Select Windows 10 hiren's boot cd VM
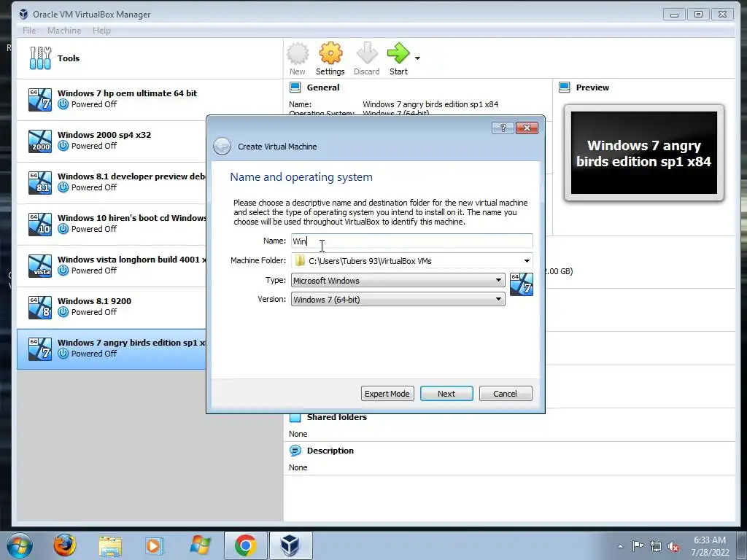747x560 pixels. click(x=112, y=224)
